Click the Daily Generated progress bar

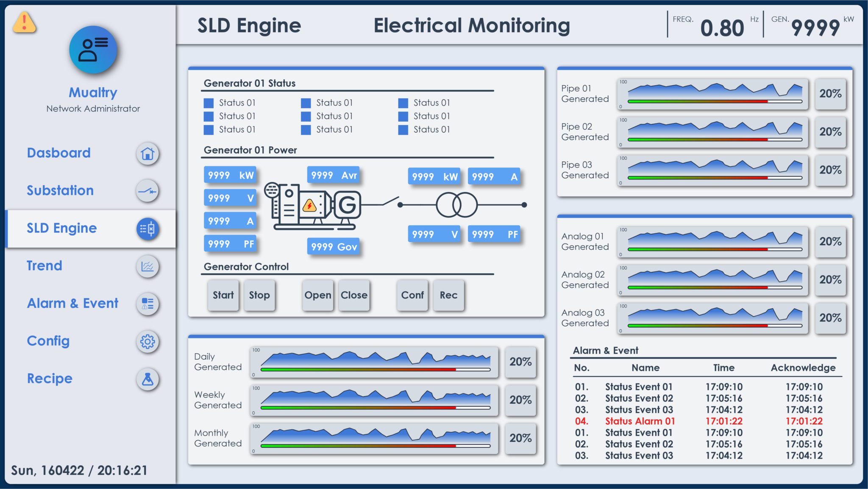[376, 369]
